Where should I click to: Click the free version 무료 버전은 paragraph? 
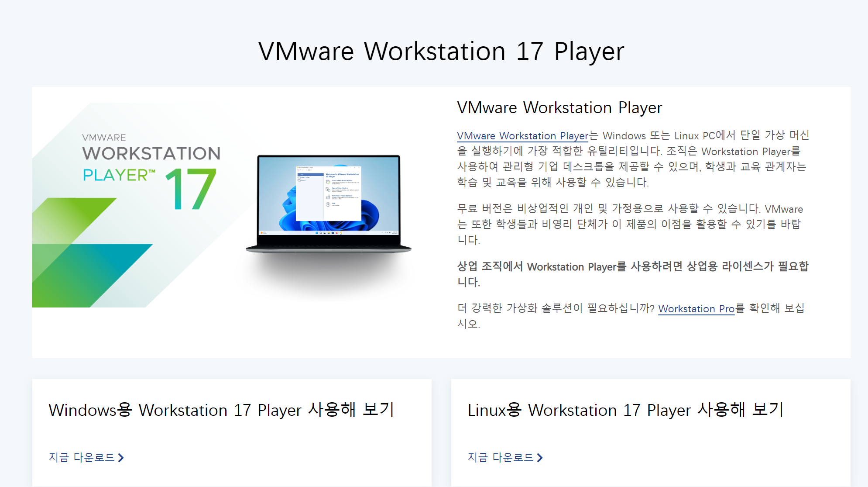tap(630, 224)
